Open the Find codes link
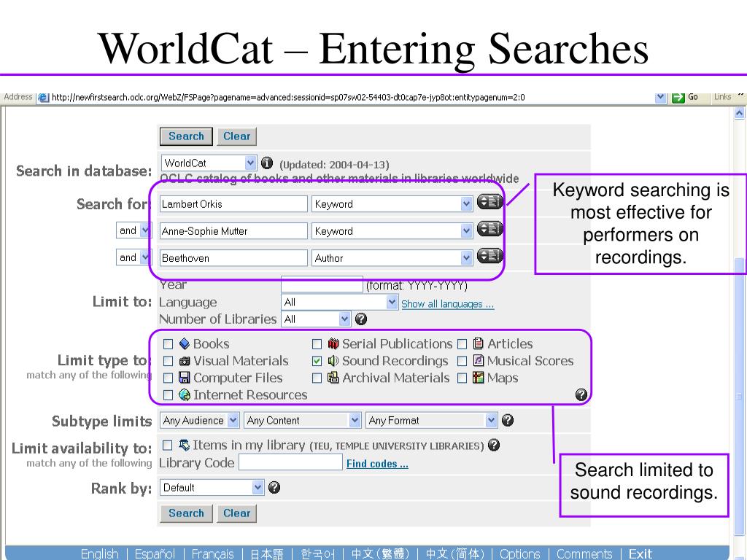Screen dimensions: 747x560 [377, 464]
